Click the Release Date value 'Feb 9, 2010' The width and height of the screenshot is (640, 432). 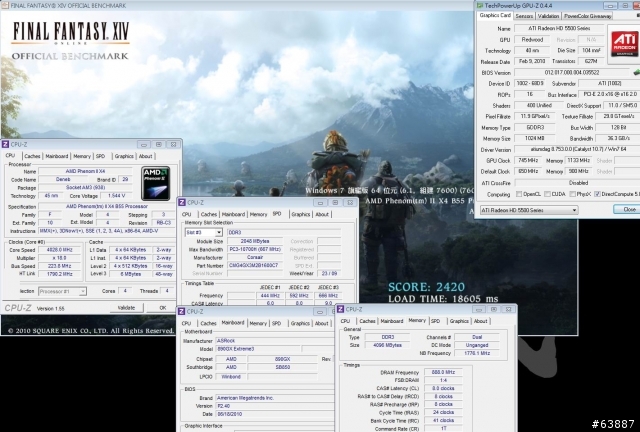(x=532, y=61)
